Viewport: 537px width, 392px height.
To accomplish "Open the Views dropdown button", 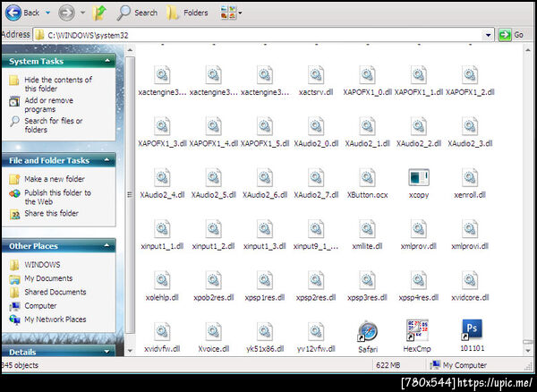I will [231, 13].
